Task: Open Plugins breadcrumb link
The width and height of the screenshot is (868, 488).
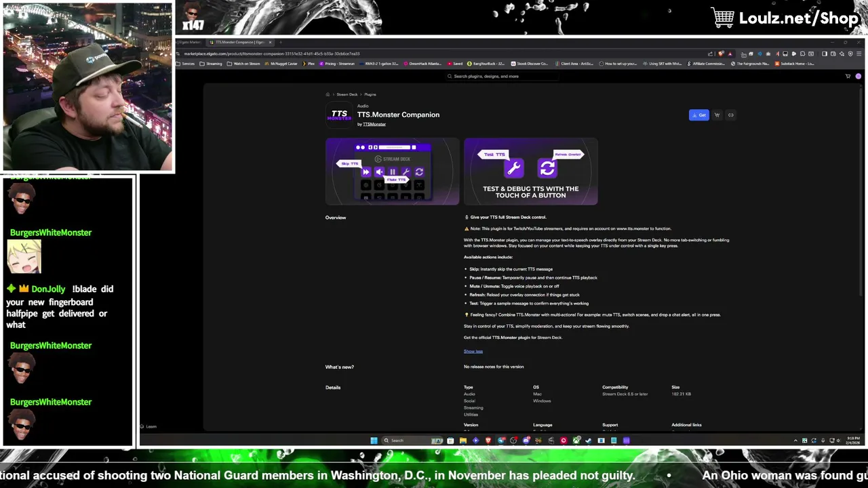Action: pyautogui.click(x=370, y=94)
